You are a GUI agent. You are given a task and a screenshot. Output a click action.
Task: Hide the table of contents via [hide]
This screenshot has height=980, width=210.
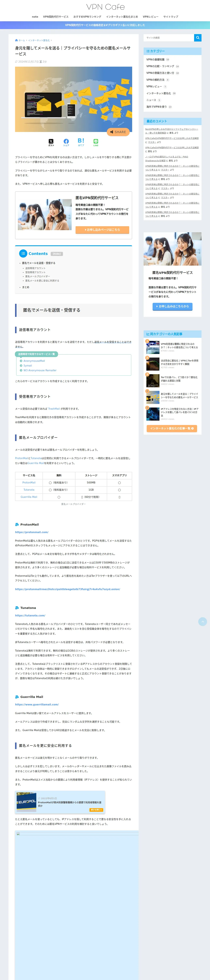tap(57, 254)
